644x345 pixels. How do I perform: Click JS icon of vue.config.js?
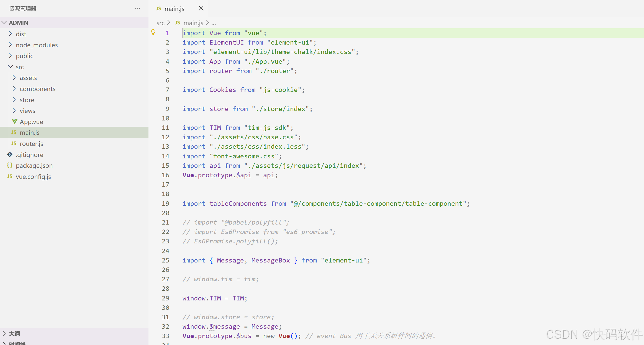coord(10,176)
